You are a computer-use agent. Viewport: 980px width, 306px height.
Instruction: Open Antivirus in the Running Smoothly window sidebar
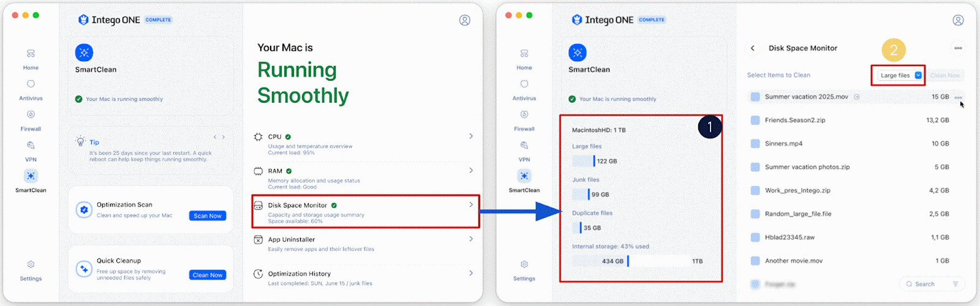31,90
